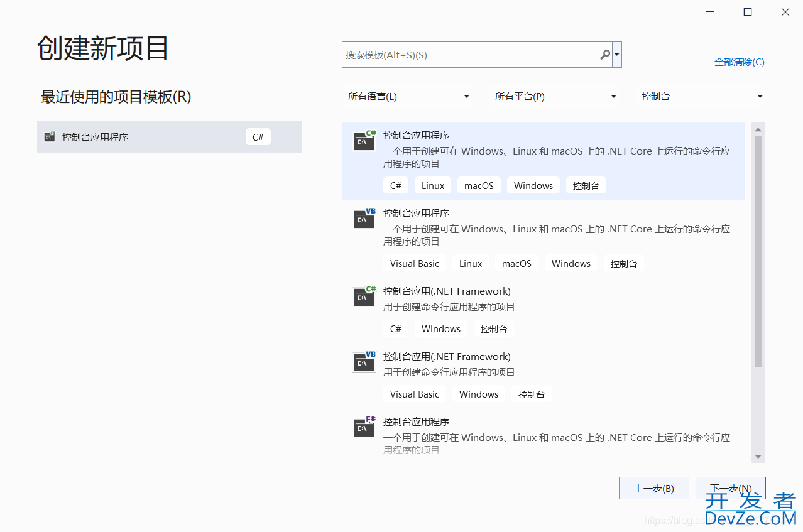Click the template list vertical scrollbar thumb
Viewport: 803px width, 532px height.
tap(758, 251)
